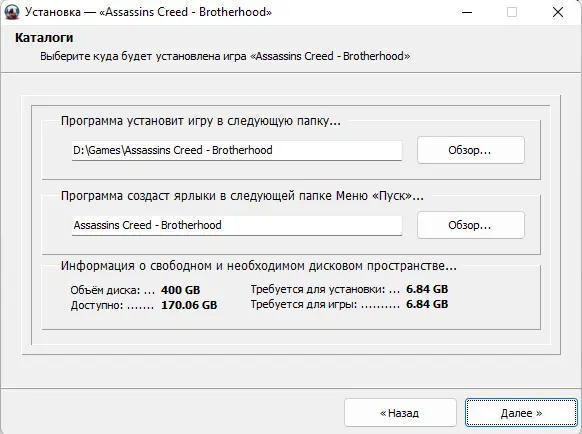The height and width of the screenshot is (434, 582).
Task: Go back with the «Назад button
Action: pyautogui.click(x=400, y=413)
